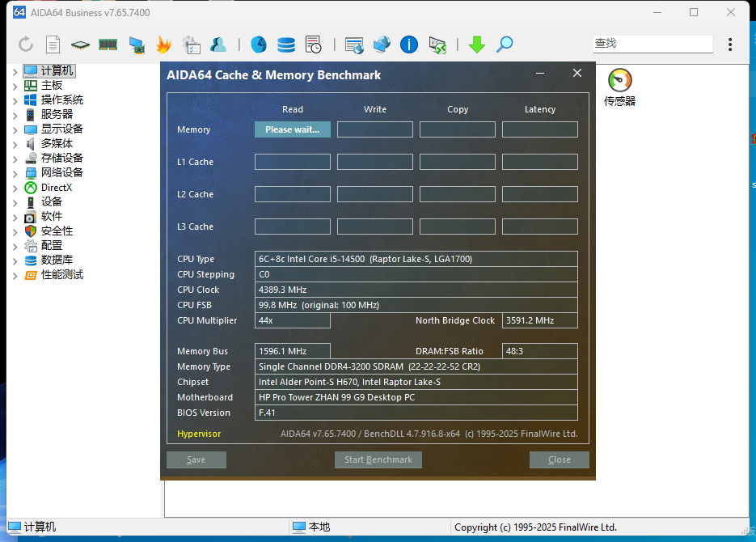Close the benchmark dialog with X
Image resolution: width=756 pixels, height=542 pixels.
pos(577,73)
